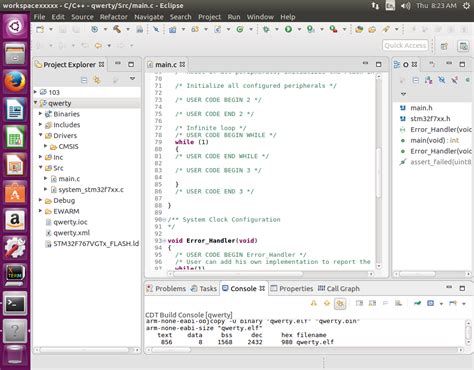Collapse the Drivers folder
The image size is (474, 370).
40,135
